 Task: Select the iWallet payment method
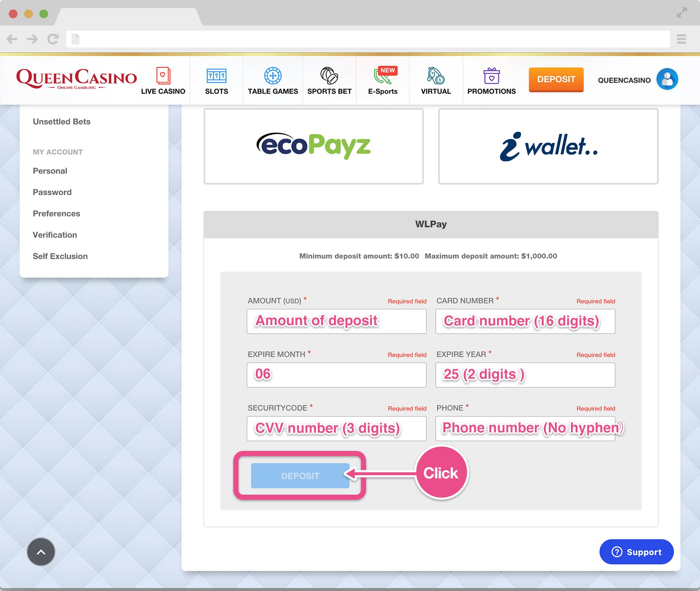coord(548,146)
